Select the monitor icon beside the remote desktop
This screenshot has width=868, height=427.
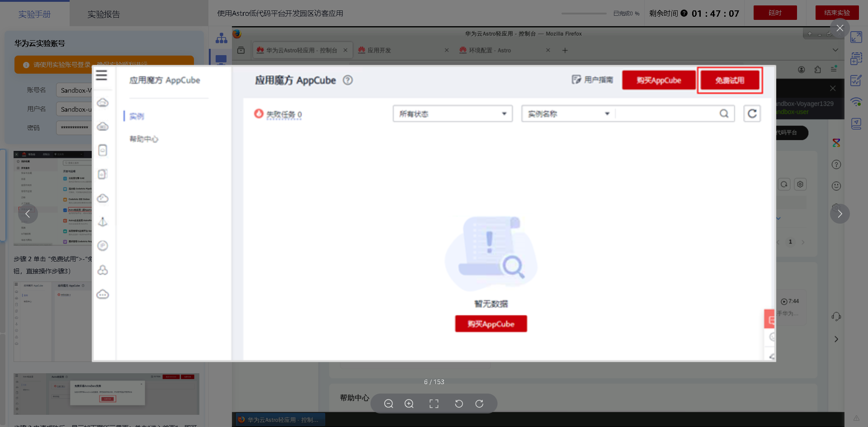click(222, 59)
